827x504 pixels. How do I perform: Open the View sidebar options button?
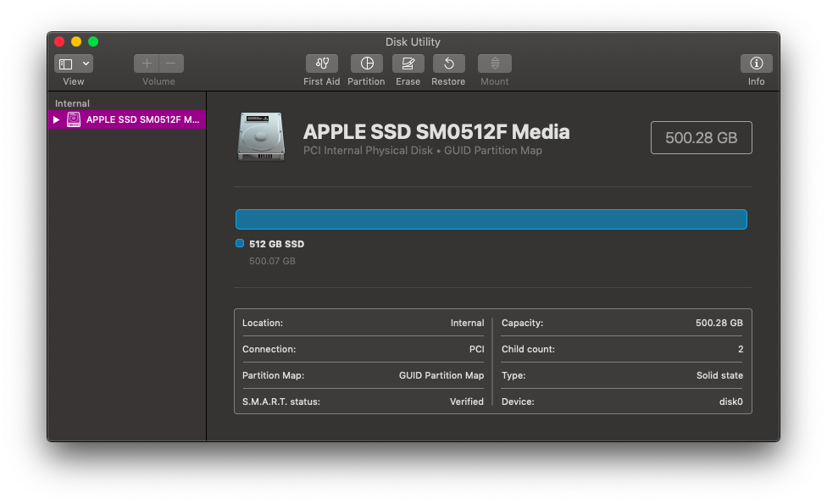coord(66,64)
